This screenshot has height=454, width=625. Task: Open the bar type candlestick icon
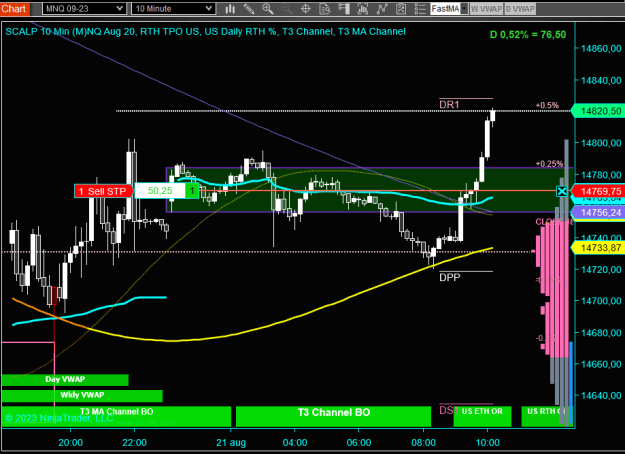(x=230, y=9)
